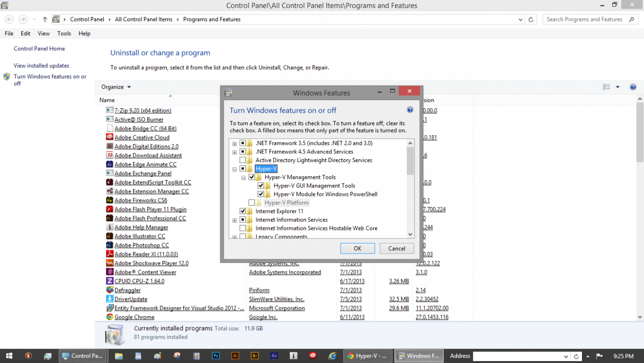Open the address bar history dropdown
Viewport: 644px width, 363px height.
(x=520, y=19)
